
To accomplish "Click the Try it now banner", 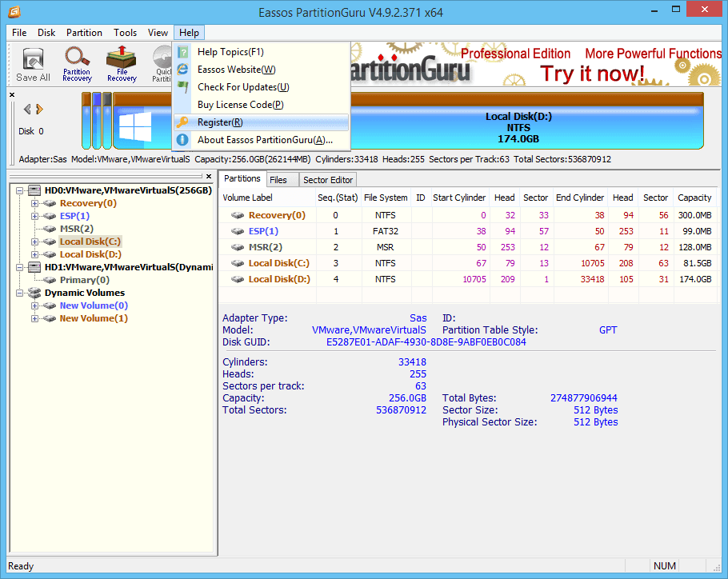I will pyautogui.click(x=592, y=74).
